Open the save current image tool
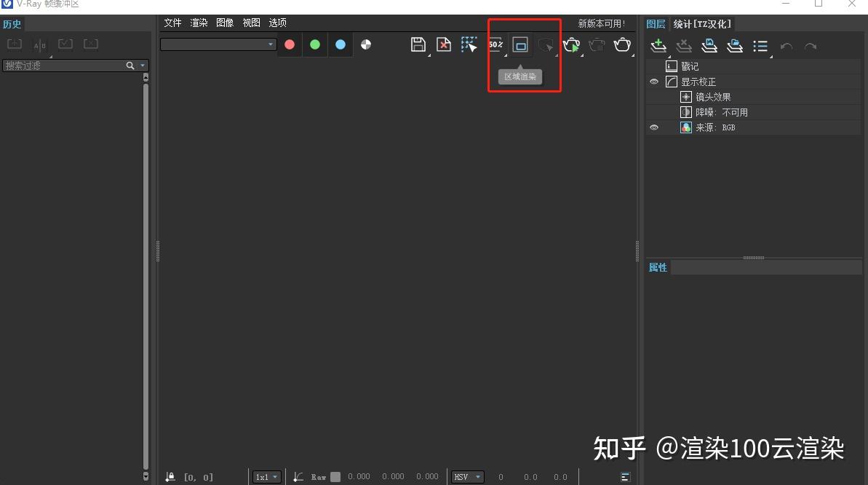 click(x=418, y=44)
